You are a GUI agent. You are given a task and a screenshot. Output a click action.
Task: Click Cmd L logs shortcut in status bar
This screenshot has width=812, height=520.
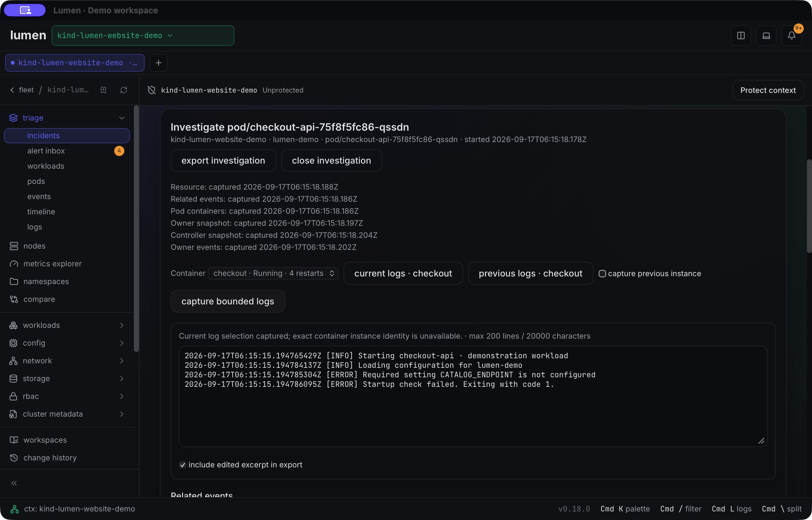[x=732, y=509]
